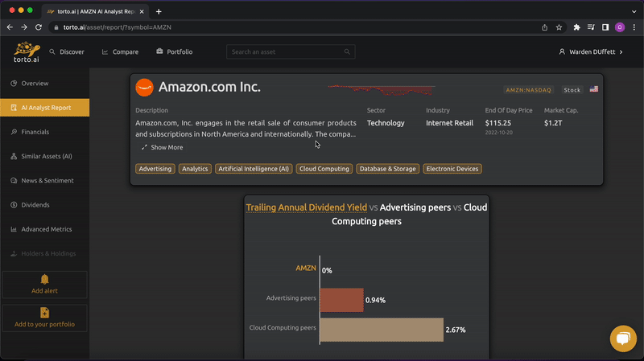Go back in browser history
644x361 pixels.
tap(10, 27)
